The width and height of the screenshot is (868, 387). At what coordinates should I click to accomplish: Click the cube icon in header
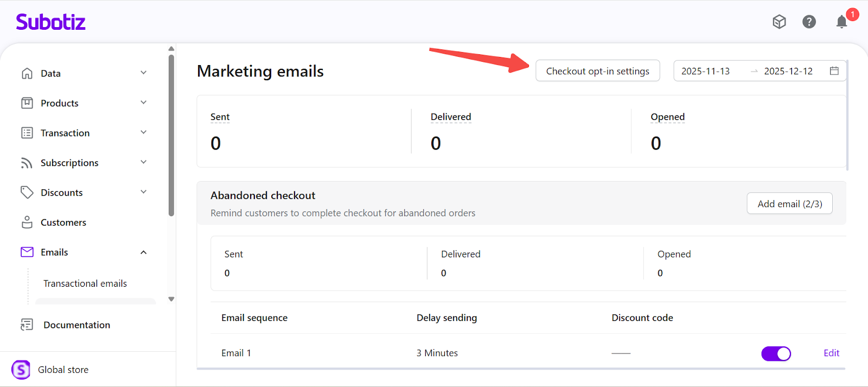point(779,22)
